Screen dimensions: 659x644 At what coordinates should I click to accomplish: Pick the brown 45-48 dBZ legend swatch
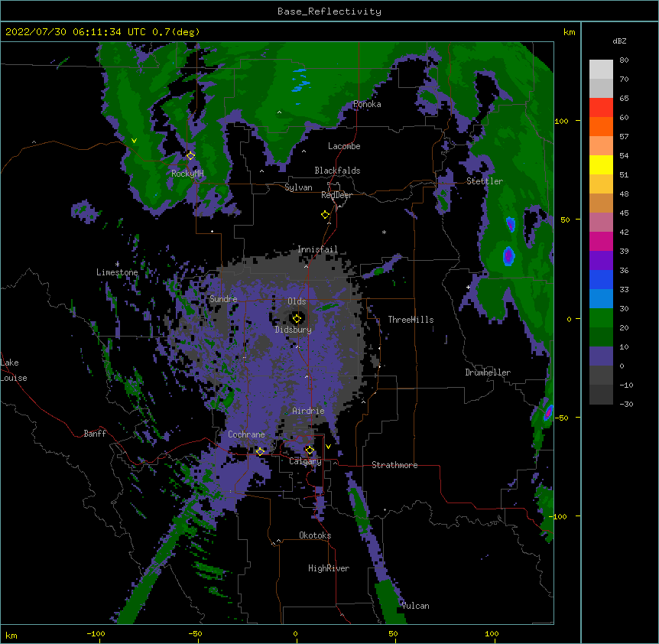pos(601,203)
